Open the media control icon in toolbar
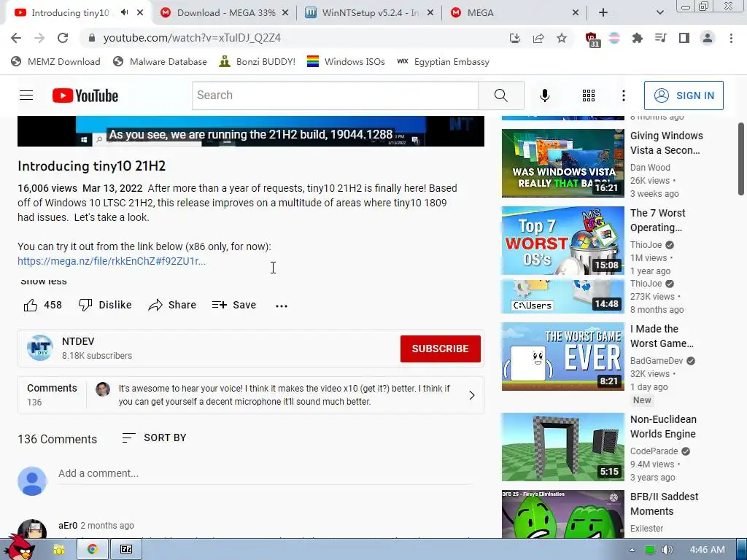747x560 pixels. click(x=660, y=38)
